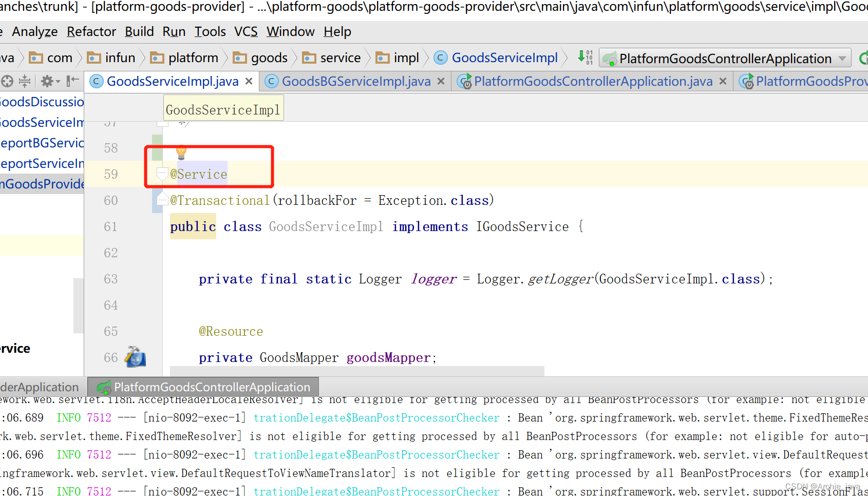The width and height of the screenshot is (868, 496).
Task: Open the Help menu
Action: tap(337, 32)
